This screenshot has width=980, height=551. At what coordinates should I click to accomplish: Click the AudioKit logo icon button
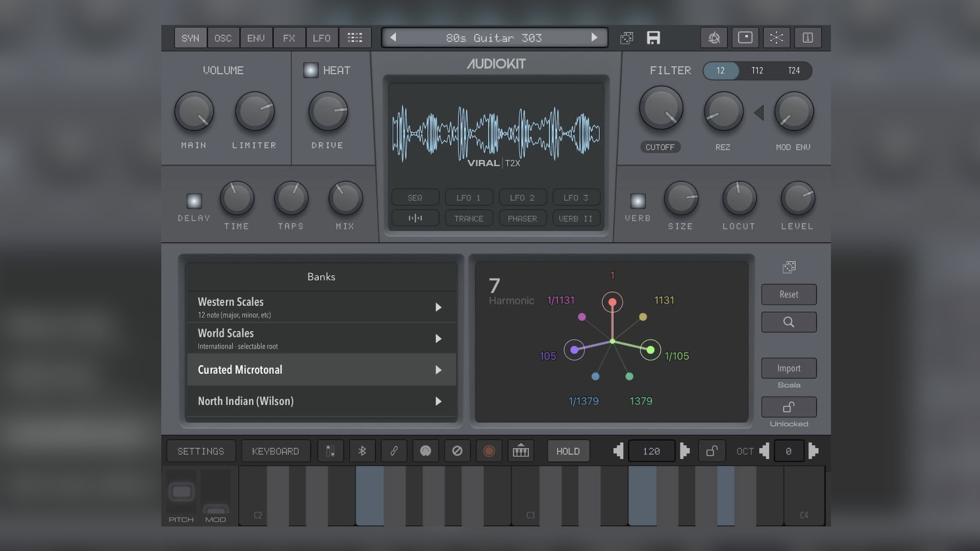pos(714,38)
